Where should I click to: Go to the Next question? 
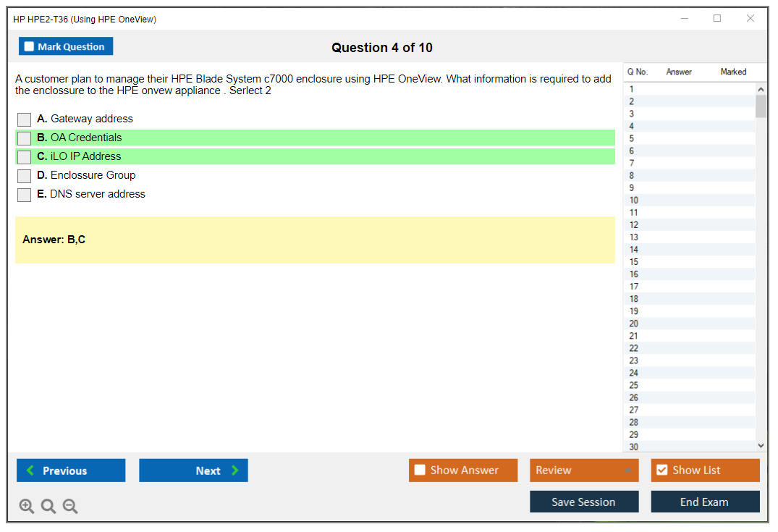[x=193, y=470]
